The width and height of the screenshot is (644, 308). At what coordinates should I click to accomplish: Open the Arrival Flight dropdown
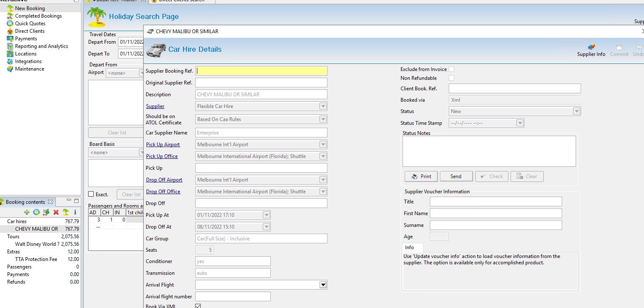[x=323, y=285]
